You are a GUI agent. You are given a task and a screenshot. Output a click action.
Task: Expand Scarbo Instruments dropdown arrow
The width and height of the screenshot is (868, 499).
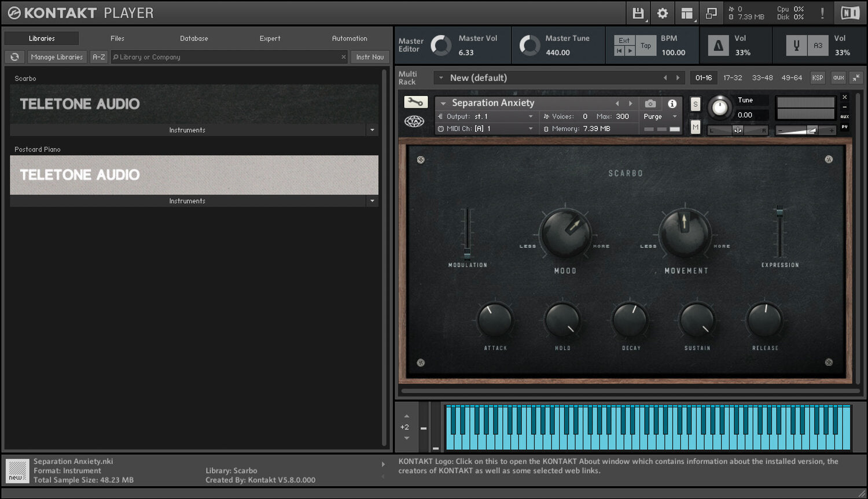click(x=372, y=130)
